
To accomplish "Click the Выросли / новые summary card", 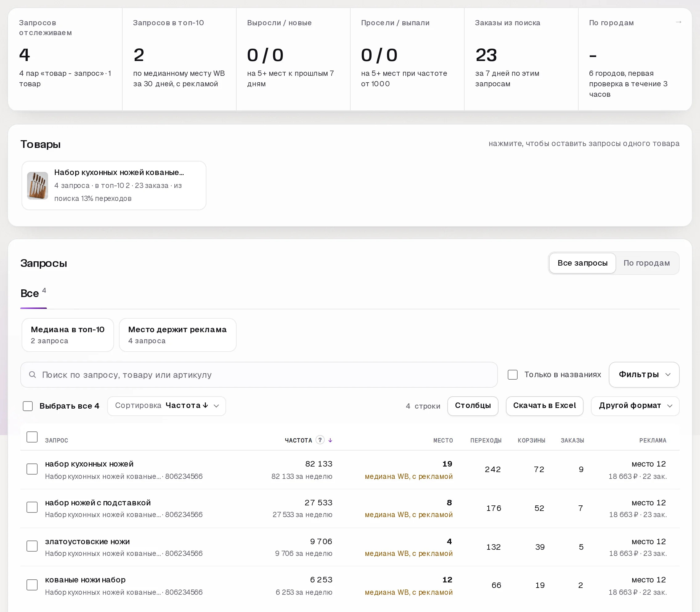I will [293, 59].
